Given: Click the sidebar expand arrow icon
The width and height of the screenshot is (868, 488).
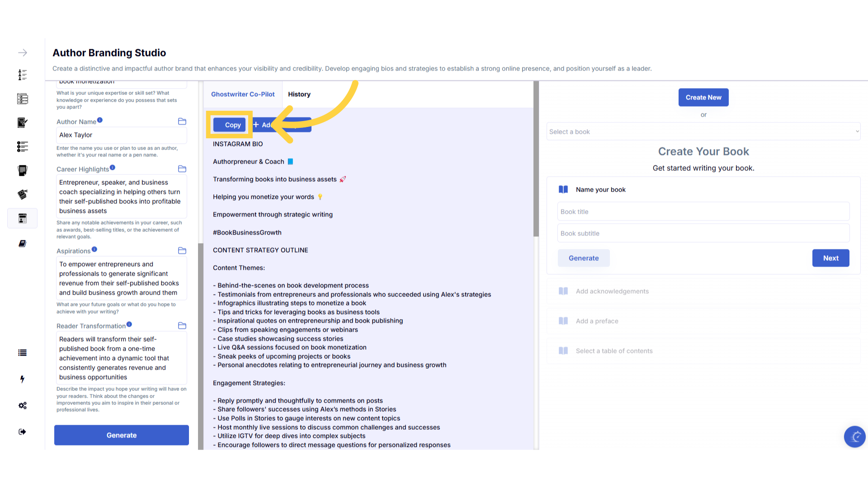Looking at the screenshot, I should [x=22, y=53].
